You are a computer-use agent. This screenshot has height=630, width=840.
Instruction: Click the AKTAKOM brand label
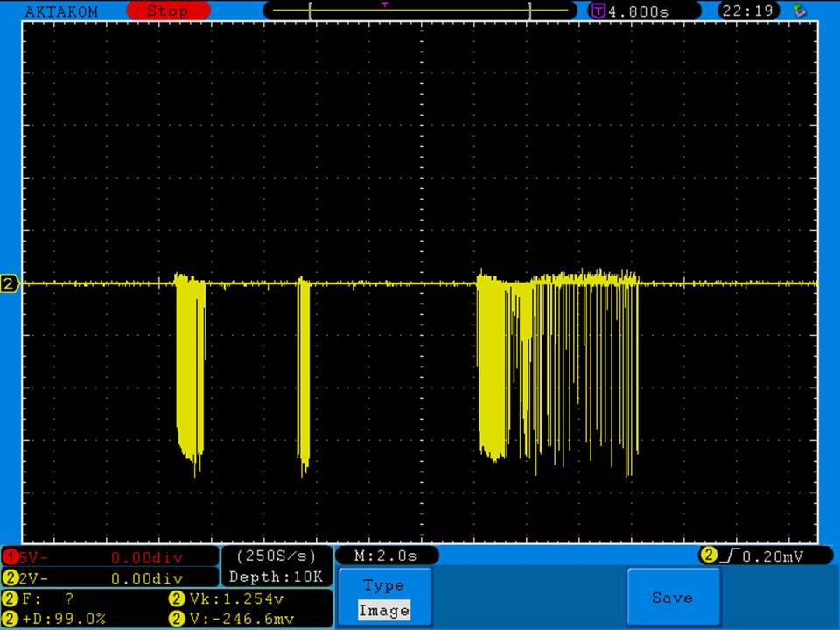coord(61,11)
